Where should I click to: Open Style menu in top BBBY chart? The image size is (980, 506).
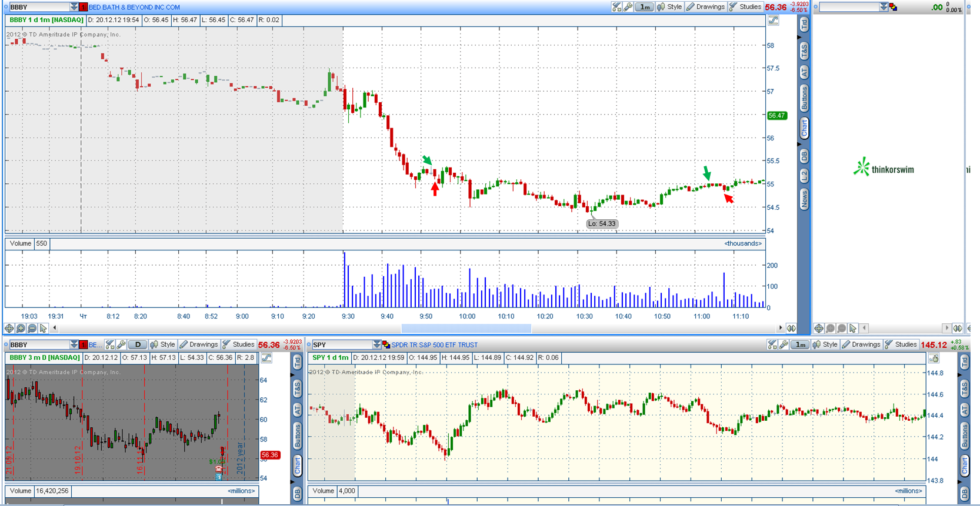tap(669, 7)
